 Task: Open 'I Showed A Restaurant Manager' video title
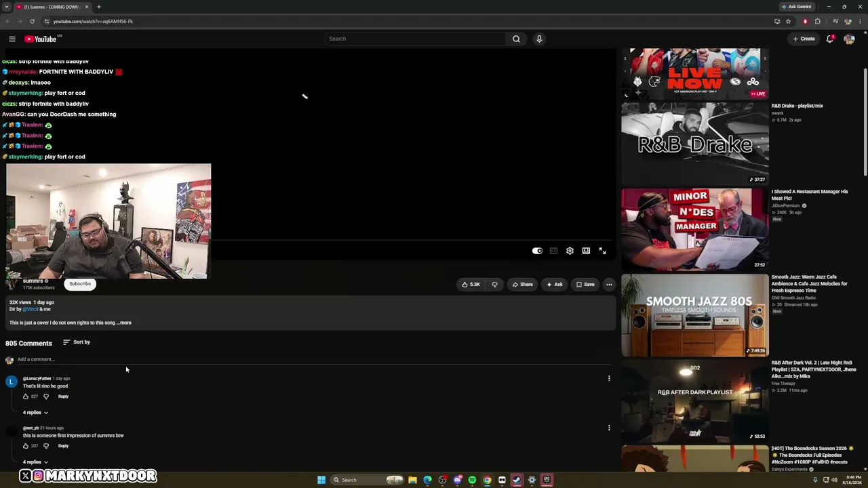(x=810, y=195)
